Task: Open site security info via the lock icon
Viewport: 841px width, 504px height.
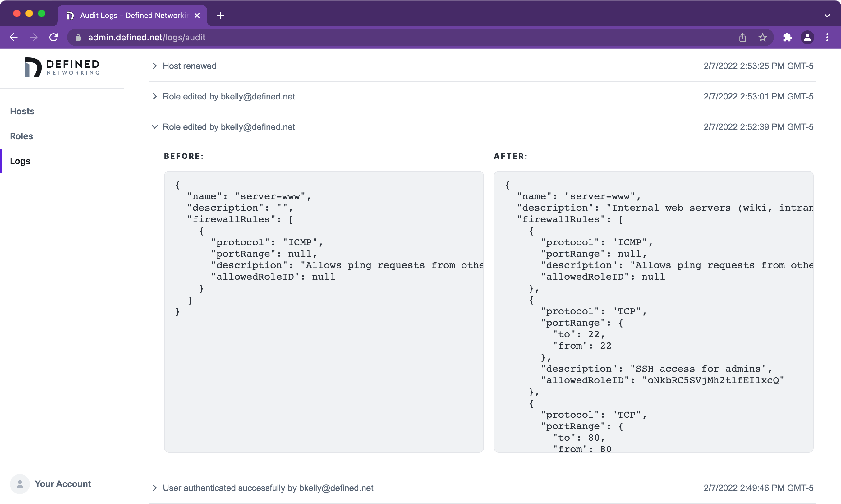Action: coord(77,38)
